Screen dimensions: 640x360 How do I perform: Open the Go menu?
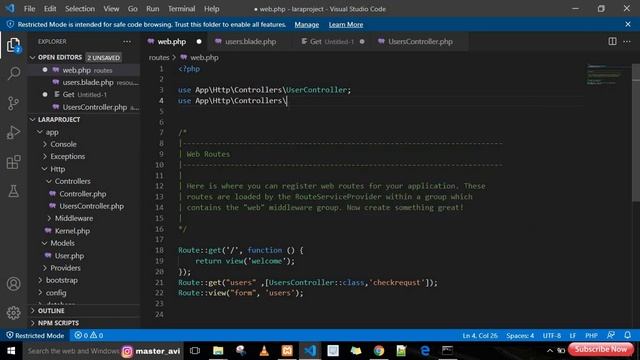[x=133, y=9]
